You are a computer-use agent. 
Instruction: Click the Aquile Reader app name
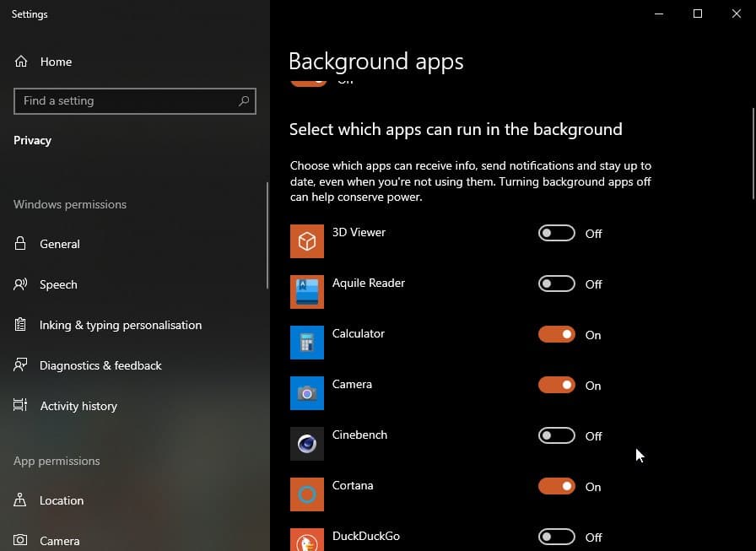pyautogui.click(x=369, y=283)
